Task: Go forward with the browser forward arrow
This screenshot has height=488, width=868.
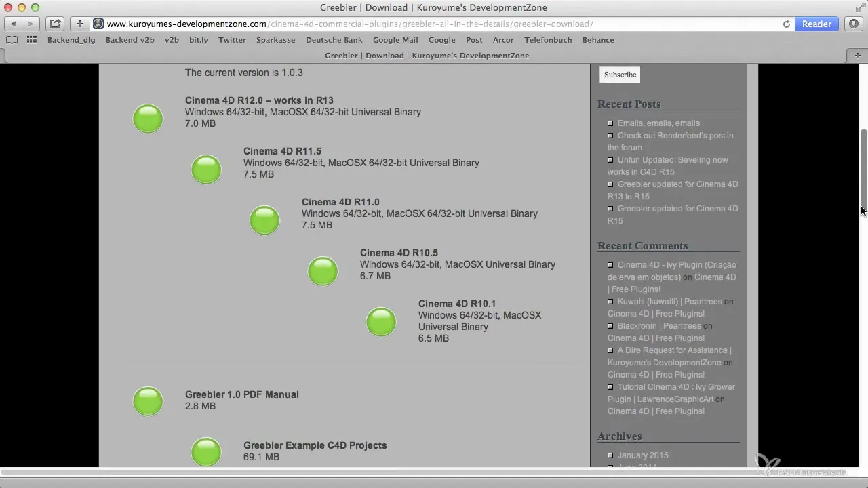Action: (31, 24)
